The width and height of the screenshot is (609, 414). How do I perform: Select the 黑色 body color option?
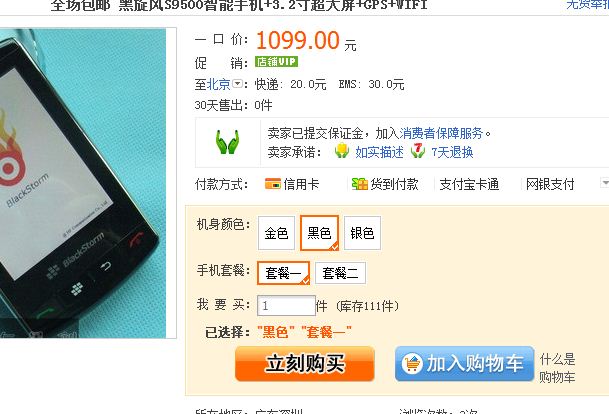tap(319, 233)
